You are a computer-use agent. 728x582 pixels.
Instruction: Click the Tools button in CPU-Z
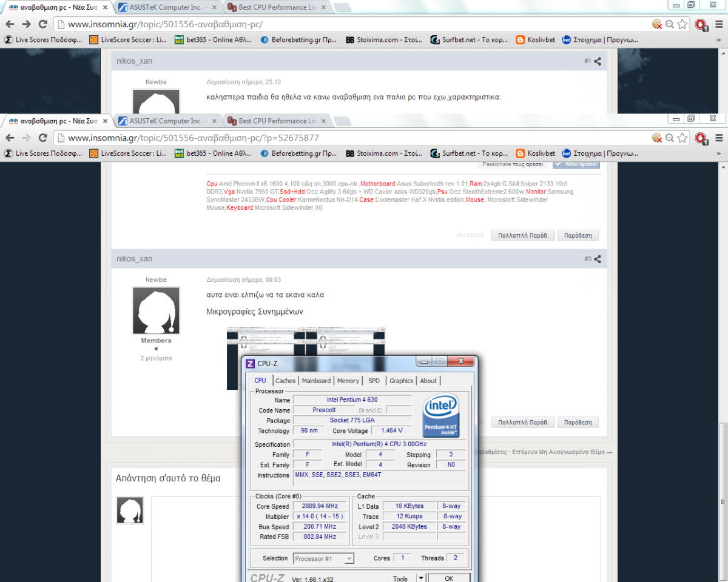400,578
